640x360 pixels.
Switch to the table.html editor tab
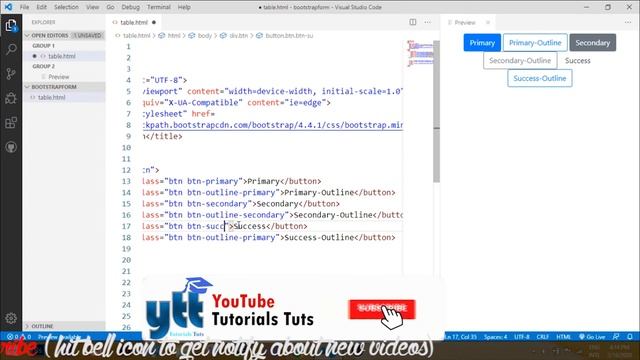pos(134,22)
